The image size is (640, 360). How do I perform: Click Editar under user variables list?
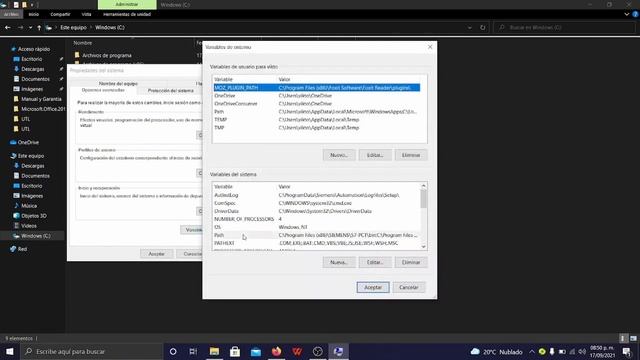pyautogui.click(x=375, y=155)
